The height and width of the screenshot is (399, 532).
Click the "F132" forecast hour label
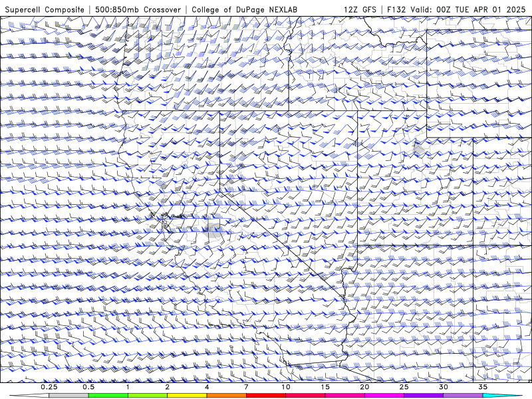pos(397,10)
